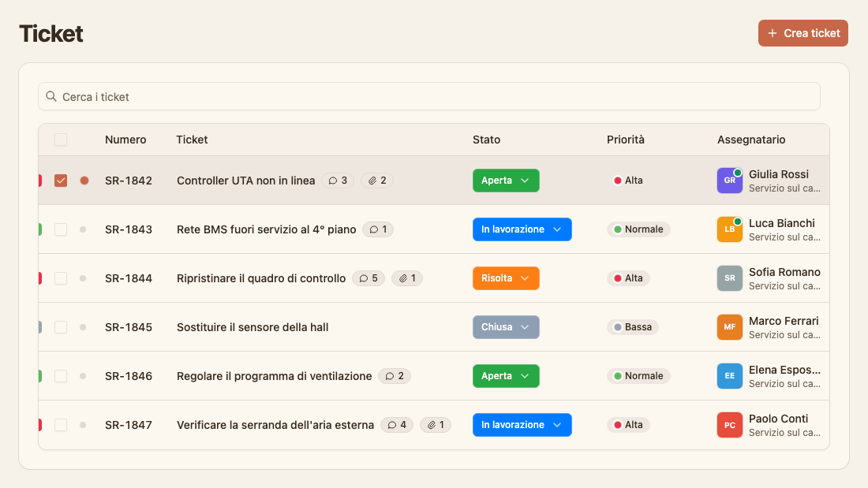Open attachments badge on Controller UTA ticket
This screenshot has height=488, width=868.
377,181
